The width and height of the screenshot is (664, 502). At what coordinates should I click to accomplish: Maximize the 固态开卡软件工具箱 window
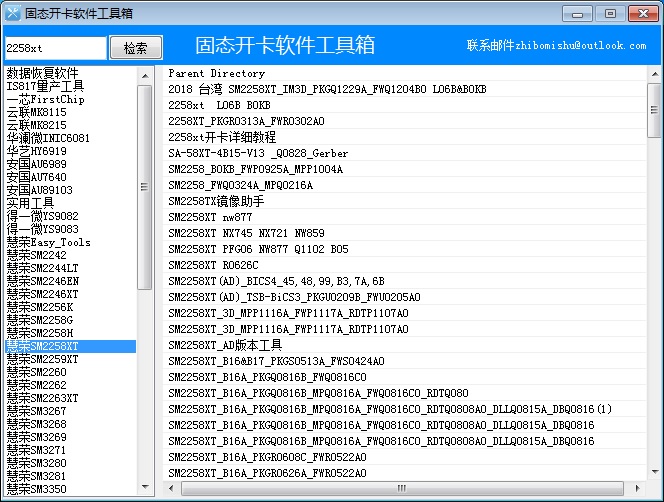pos(609,13)
